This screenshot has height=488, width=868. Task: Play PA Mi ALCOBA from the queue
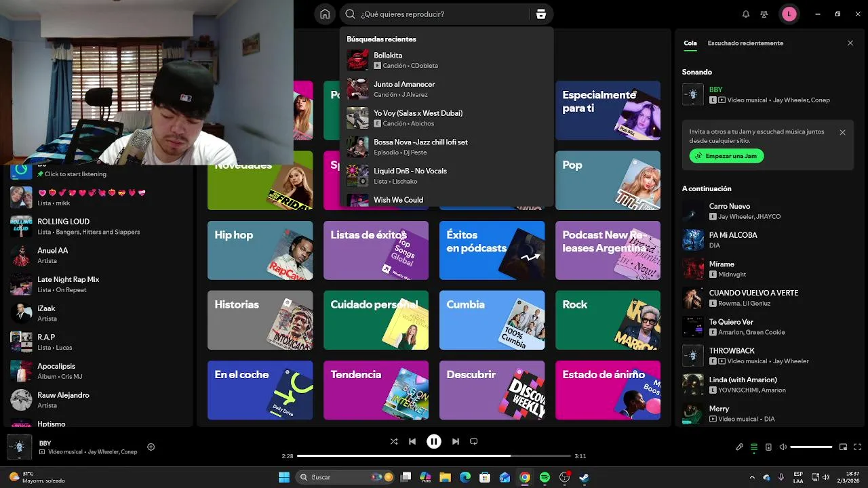[768, 240]
